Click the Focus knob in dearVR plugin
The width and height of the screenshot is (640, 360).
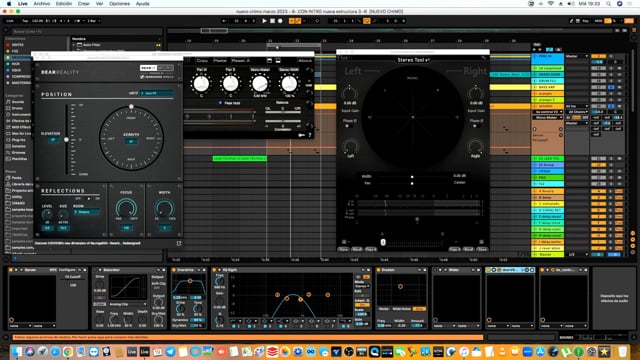click(x=126, y=208)
